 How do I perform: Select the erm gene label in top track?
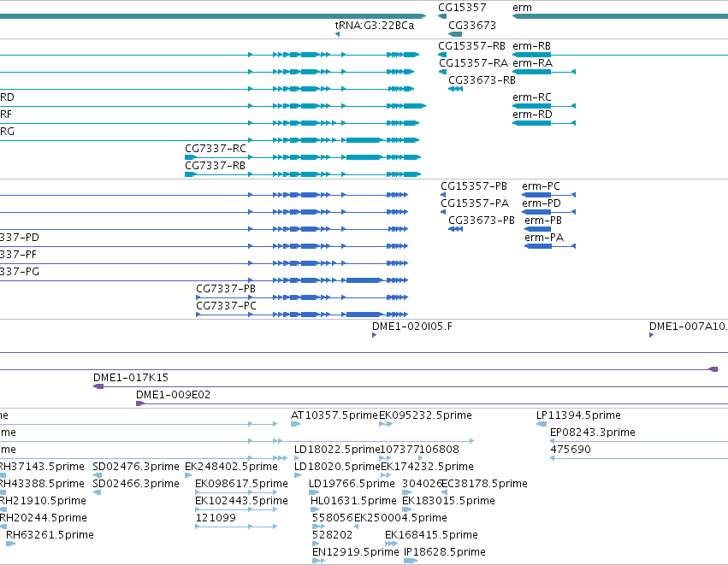click(522, 8)
